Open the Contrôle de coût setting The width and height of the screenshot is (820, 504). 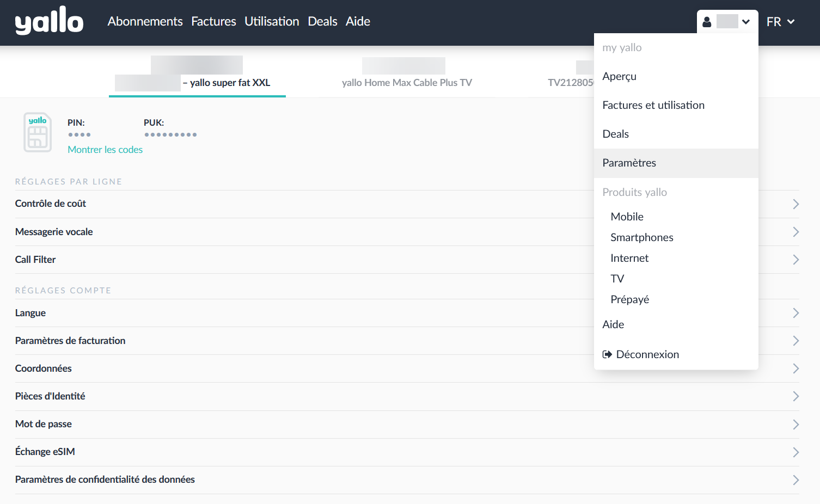click(x=407, y=204)
